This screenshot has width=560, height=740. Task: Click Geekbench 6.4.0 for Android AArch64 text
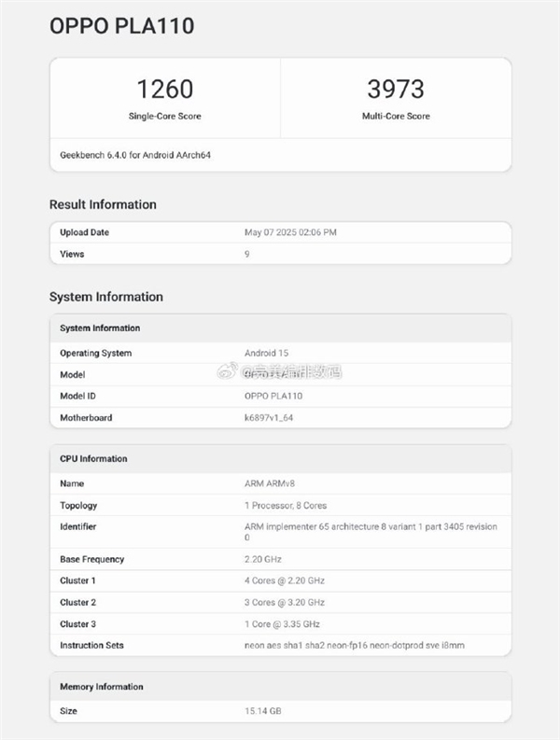pos(142,155)
